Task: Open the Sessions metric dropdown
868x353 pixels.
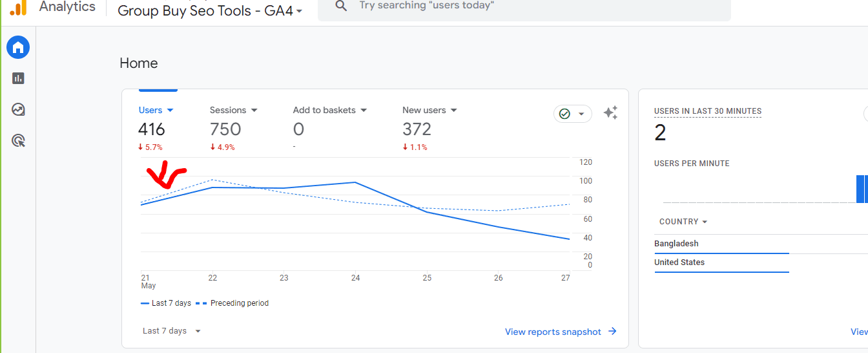Action: coord(234,111)
